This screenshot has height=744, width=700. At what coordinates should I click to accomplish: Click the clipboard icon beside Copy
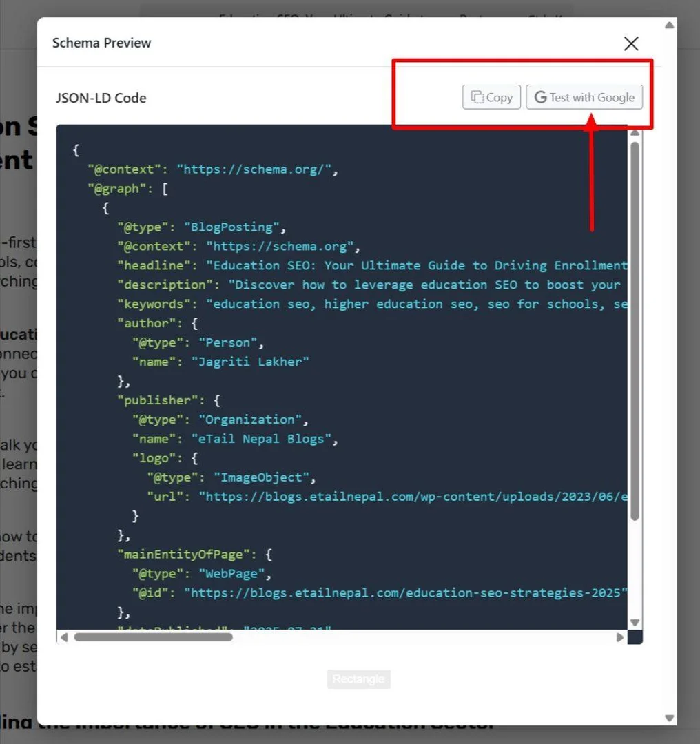click(477, 98)
